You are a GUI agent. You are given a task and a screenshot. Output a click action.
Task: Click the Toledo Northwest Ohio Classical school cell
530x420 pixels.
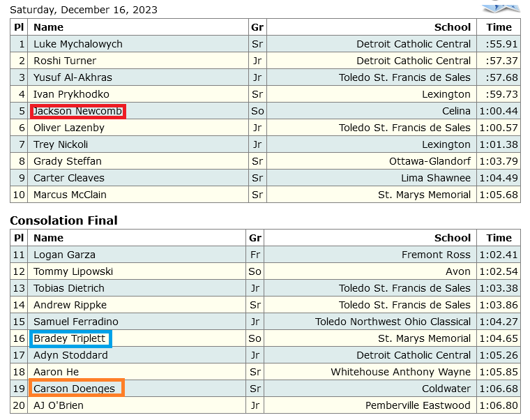coord(393,322)
